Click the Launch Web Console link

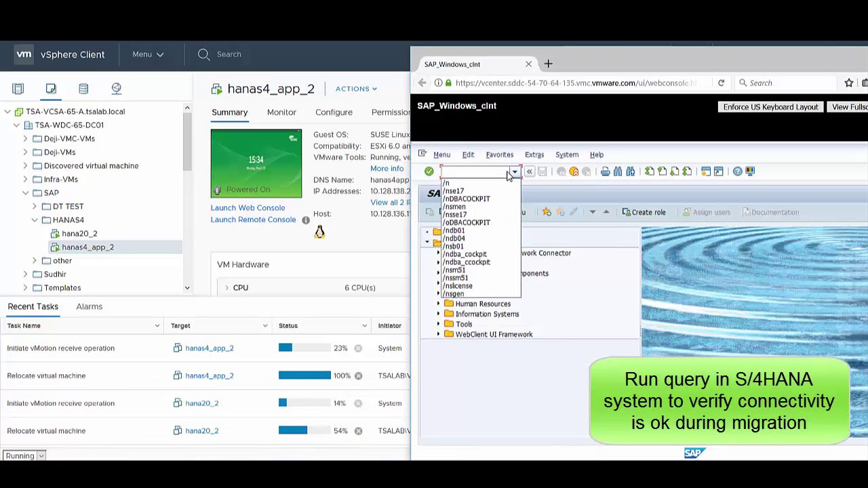248,208
